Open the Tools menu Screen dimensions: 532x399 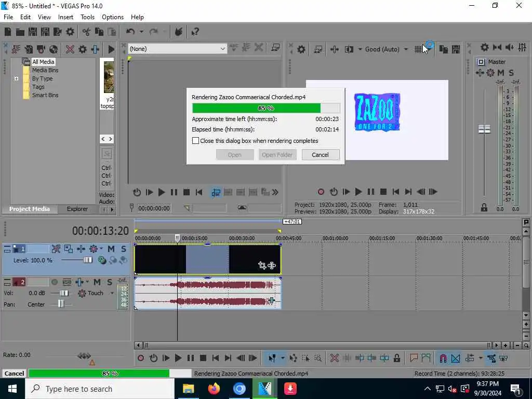[x=87, y=17]
